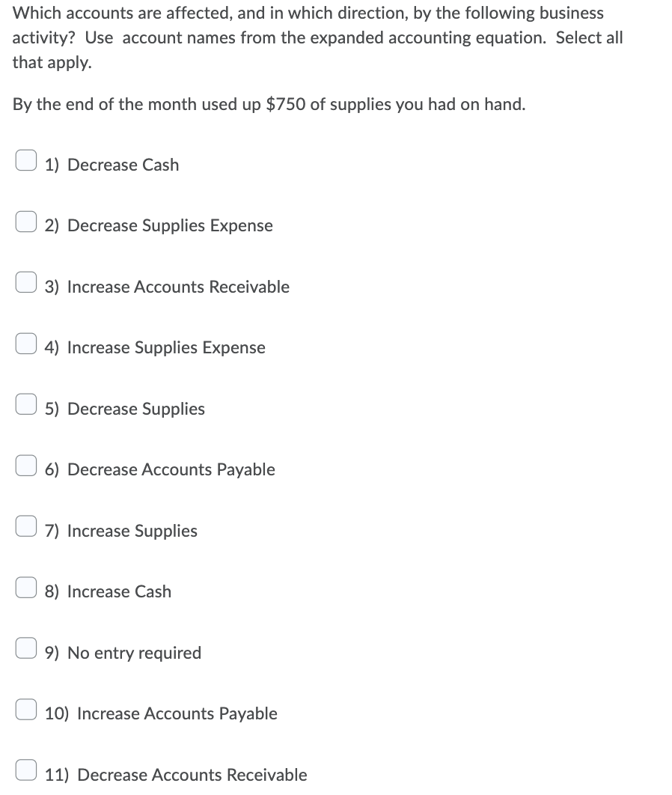
Task: Select the "No entry required" checkbox
Action: tap(26, 648)
